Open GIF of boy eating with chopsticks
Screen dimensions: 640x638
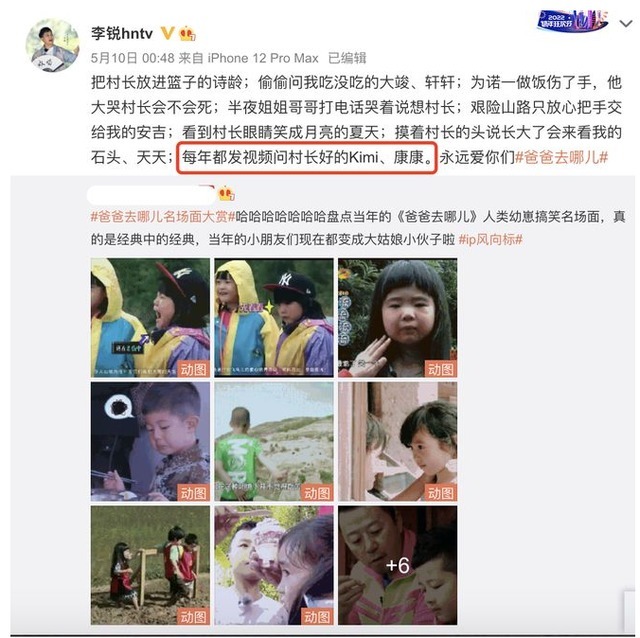150,442
